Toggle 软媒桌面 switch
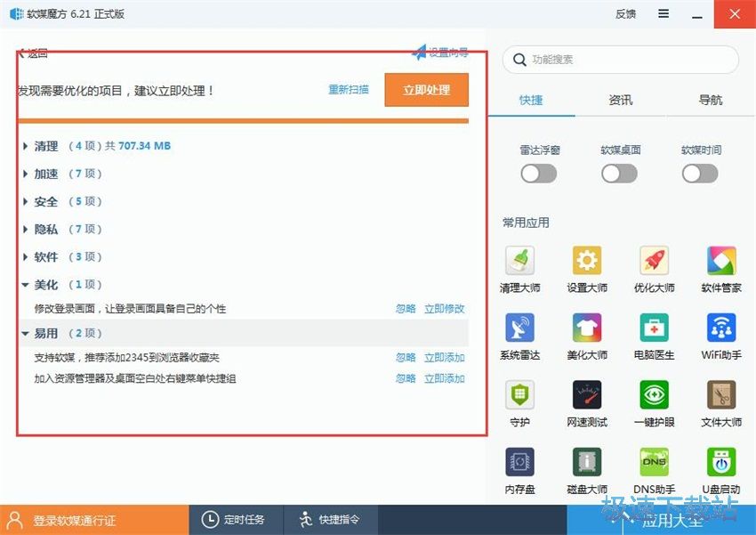The height and width of the screenshot is (535, 756). click(x=619, y=174)
